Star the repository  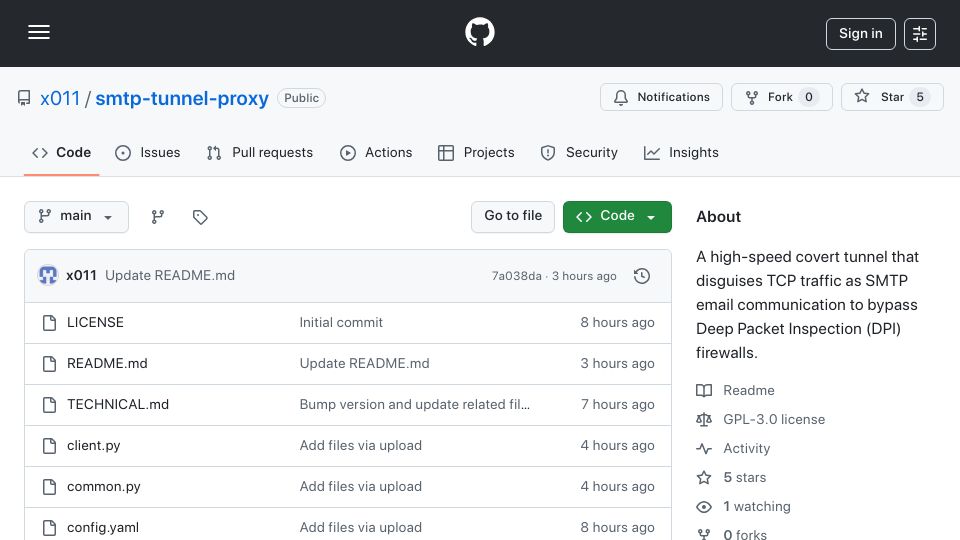(x=892, y=97)
